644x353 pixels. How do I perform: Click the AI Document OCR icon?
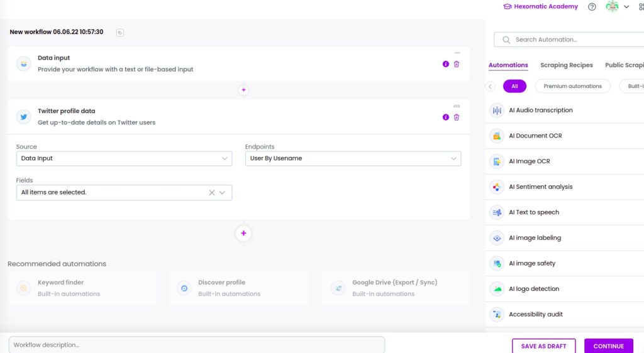pos(497,136)
